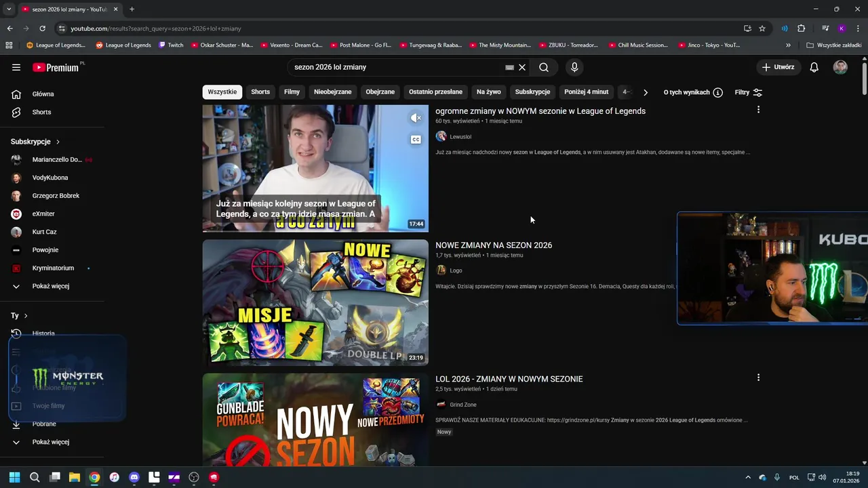Open Chrome extensions puzzle icon
The image size is (868, 488).
[x=801, y=28]
